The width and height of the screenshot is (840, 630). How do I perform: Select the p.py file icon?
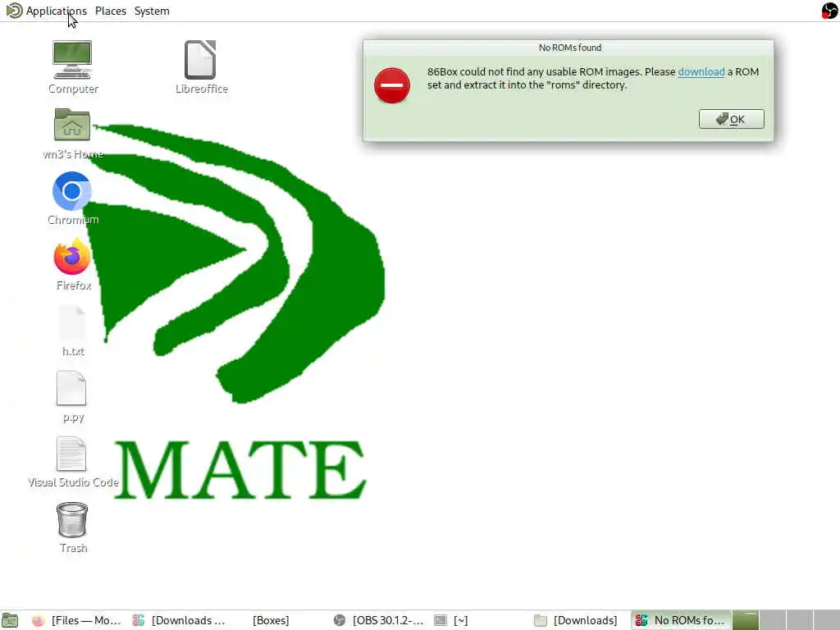point(73,397)
